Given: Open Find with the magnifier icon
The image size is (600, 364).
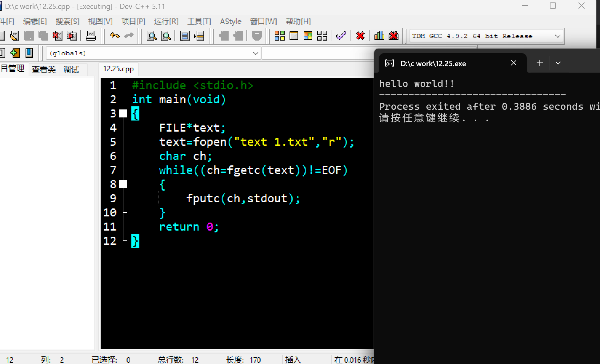Looking at the screenshot, I should coord(151,36).
